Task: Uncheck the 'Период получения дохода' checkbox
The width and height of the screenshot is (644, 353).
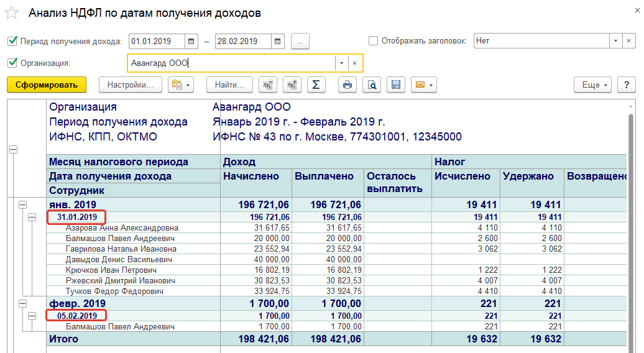Action: (x=12, y=42)
